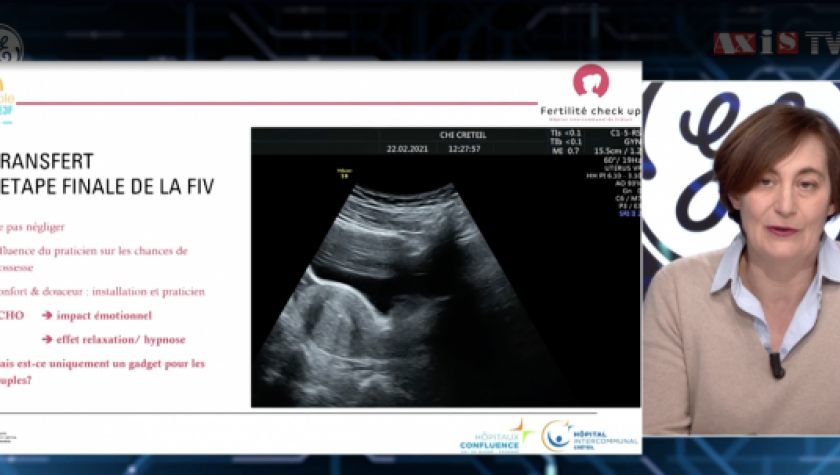Click the '15.5cm' depth value

click(608, 151)
